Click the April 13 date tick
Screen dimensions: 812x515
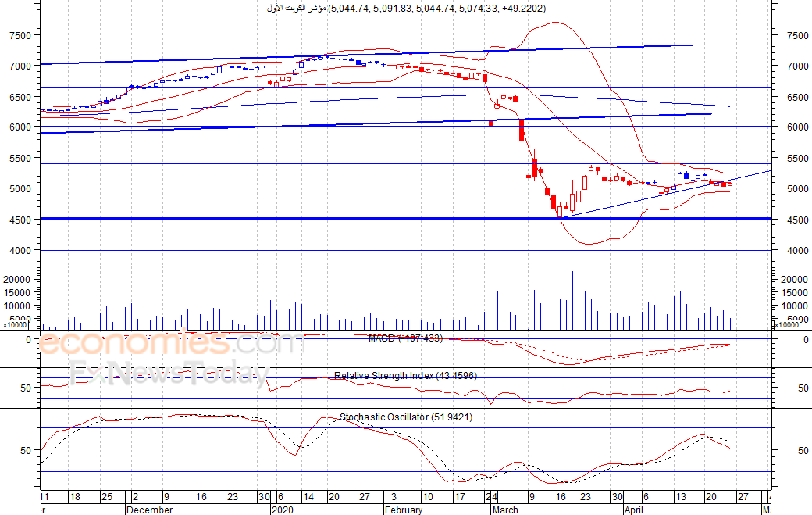pos(681,497)
